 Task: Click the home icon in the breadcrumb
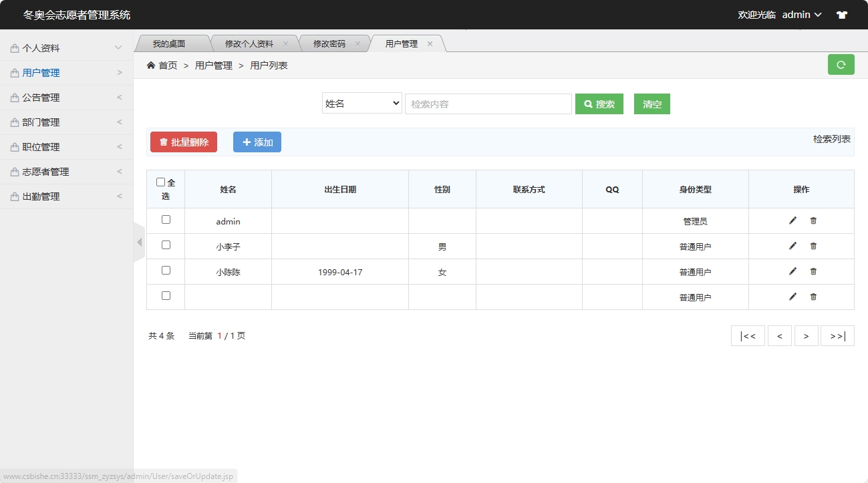(x=151, y=65)
